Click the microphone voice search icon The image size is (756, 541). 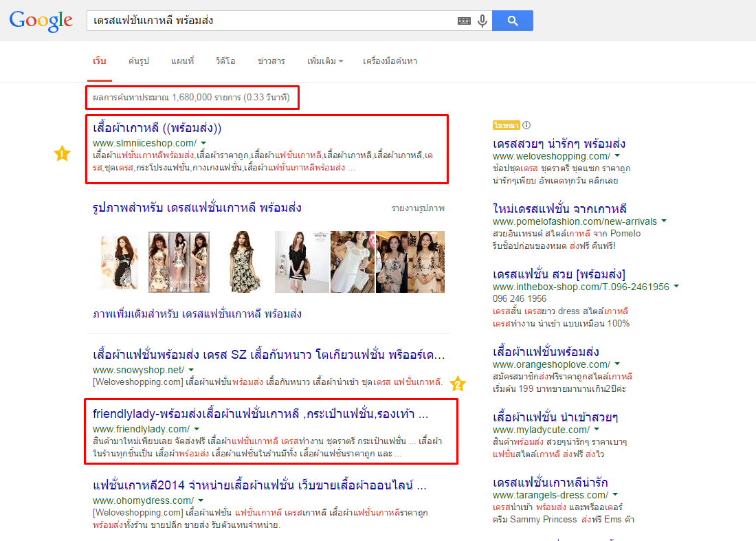coord(482,21)
